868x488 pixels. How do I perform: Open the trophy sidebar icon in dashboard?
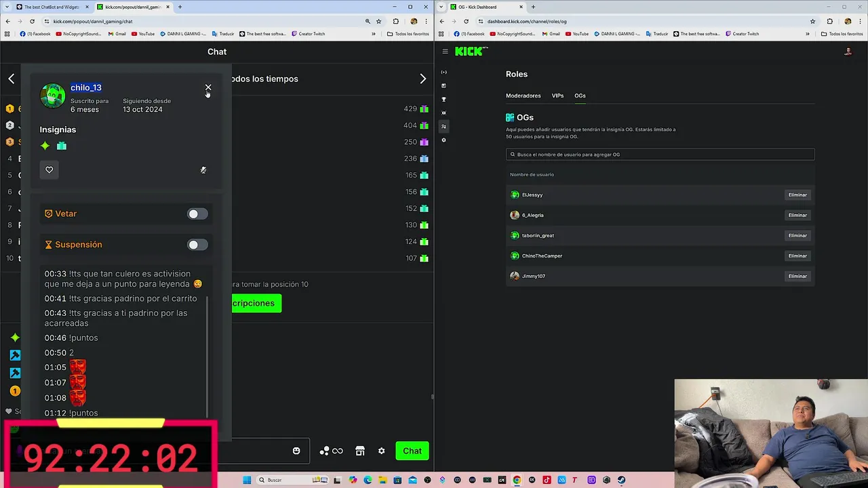(443, 100)
